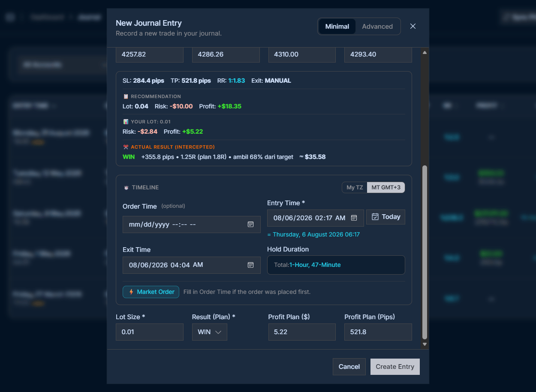Click the dialog's vertical scrollbar thumb
This screenshot has height=392, width=536.
pyautogui.click(x=425, y=252)
